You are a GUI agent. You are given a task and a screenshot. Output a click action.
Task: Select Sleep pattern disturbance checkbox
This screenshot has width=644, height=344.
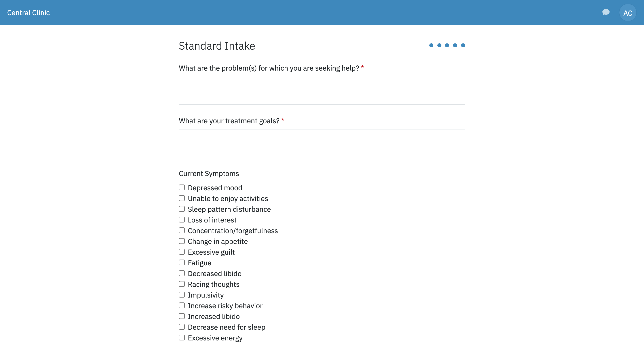[x=182, y=209]
